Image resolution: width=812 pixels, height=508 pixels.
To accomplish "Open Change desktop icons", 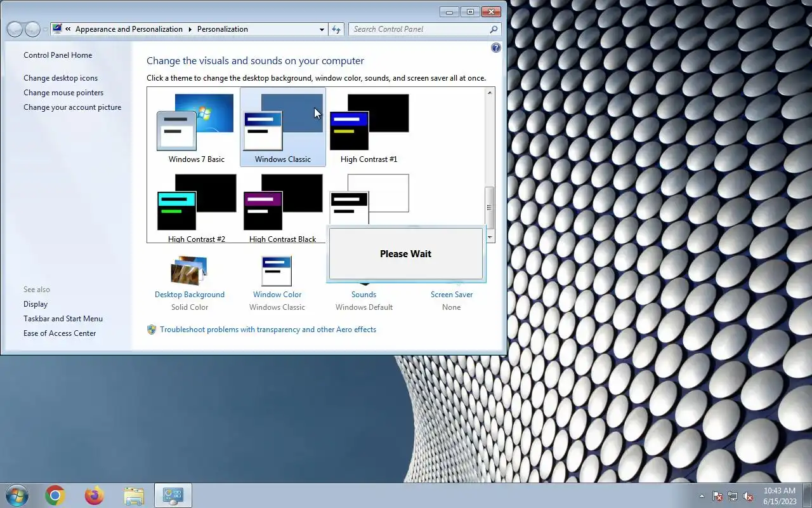I will [x=61, y=78].
